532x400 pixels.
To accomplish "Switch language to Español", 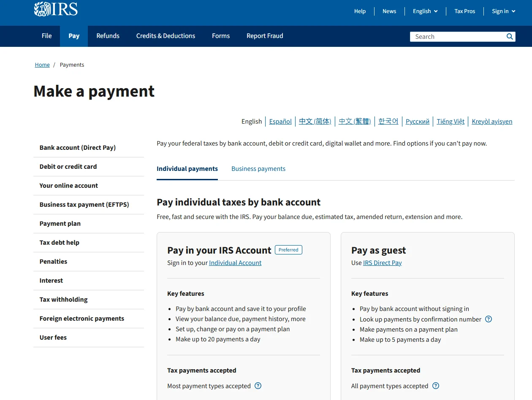I will 280,122.
